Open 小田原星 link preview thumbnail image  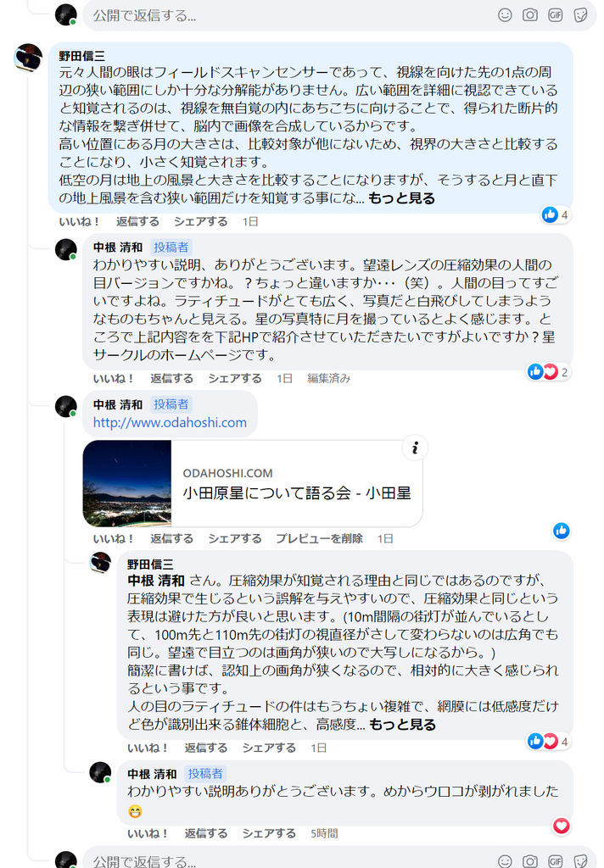pos(127,483)
